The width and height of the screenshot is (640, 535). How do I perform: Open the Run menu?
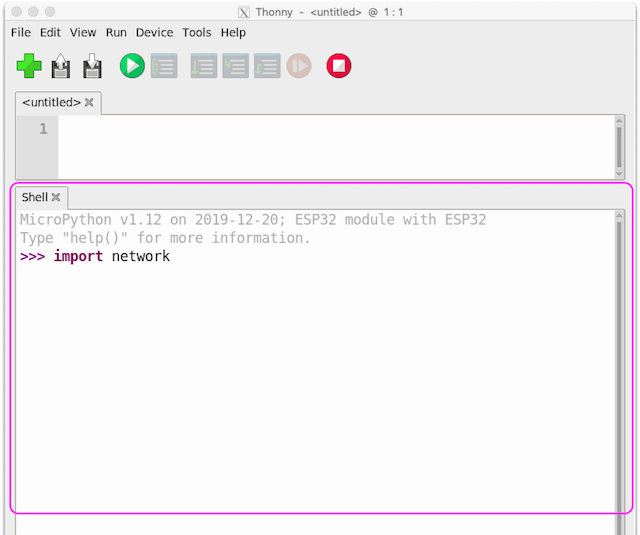pos(116,33)
